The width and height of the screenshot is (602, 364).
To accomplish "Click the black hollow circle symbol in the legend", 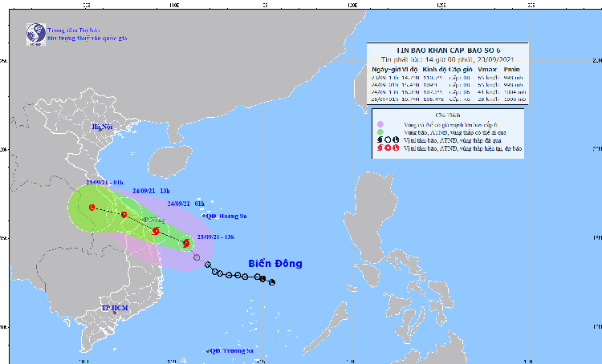I will tap(388, 140).
